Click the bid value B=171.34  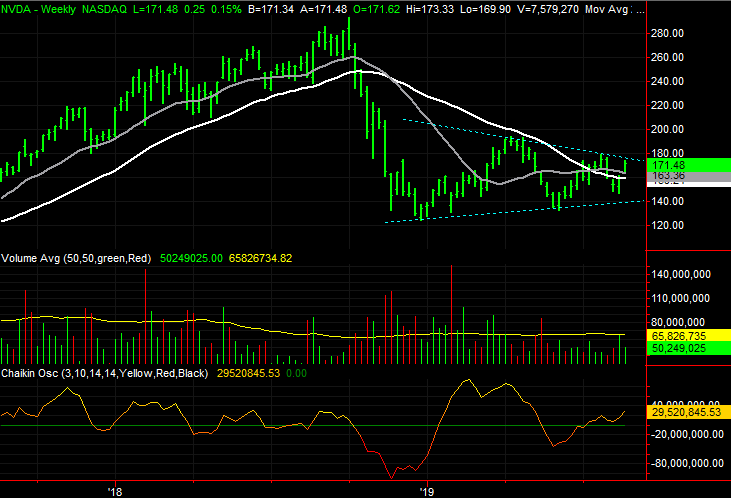(x=271, y=9)
